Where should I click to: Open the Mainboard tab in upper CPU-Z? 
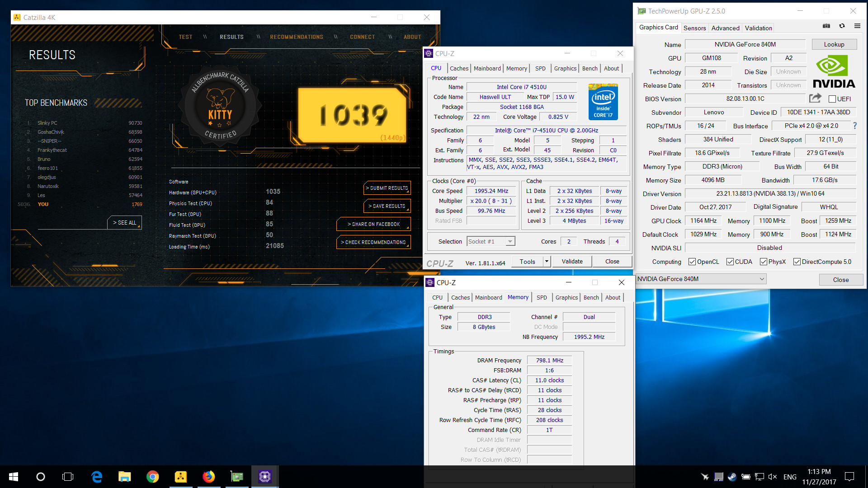coord(487,68)
